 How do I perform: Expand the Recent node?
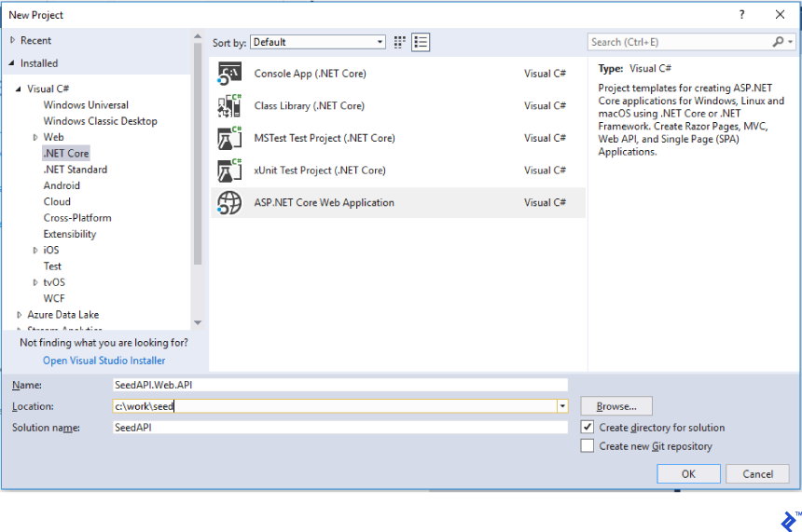[13, 40]
